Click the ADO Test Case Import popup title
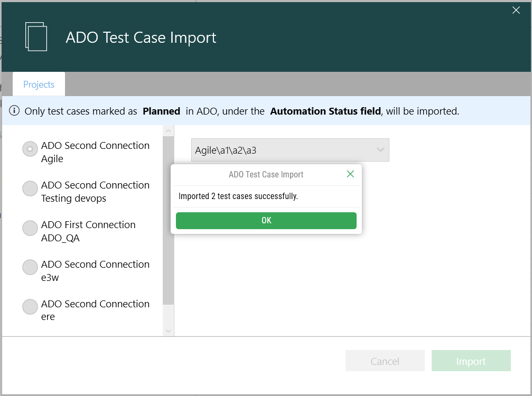Screen dimensions: 532x396 (x=266, y=174)
